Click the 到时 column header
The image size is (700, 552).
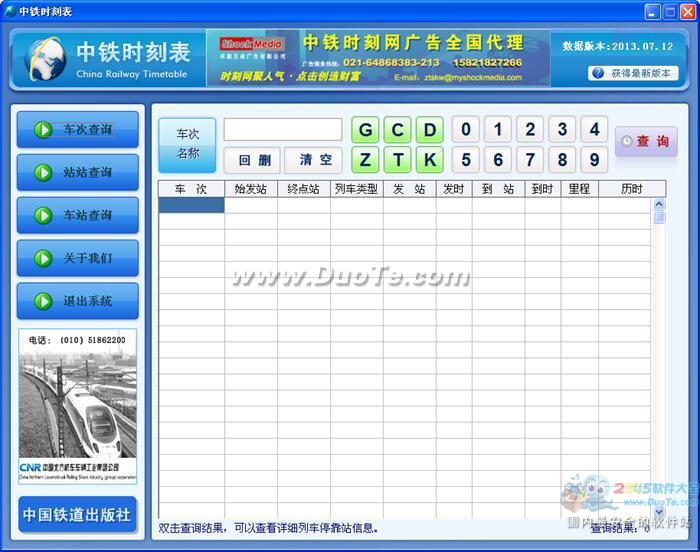click(x=543, y=189)
